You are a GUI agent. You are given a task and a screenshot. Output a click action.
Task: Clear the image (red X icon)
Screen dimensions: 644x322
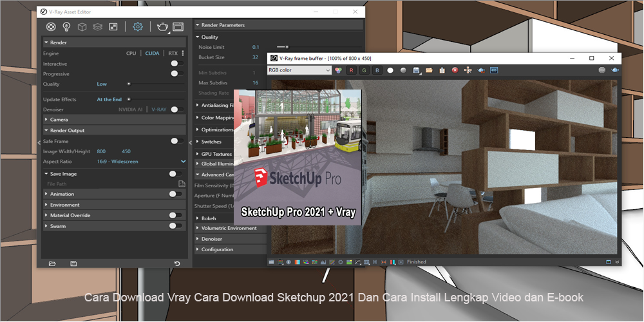pos(455,70)
